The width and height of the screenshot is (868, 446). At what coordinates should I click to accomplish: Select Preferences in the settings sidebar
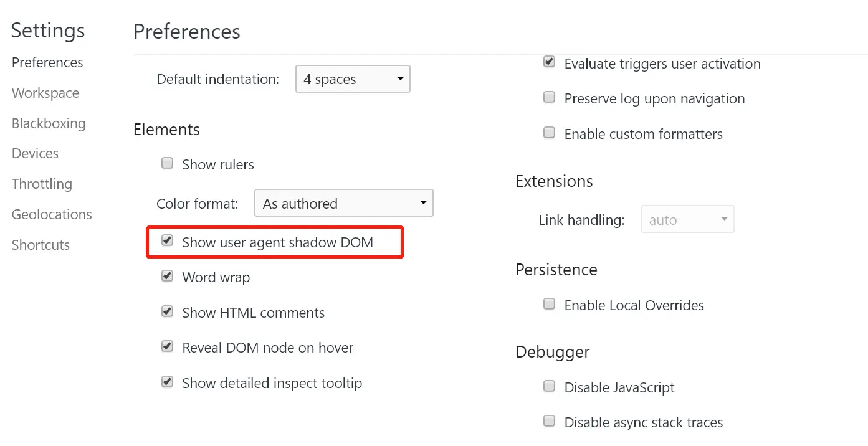click(47, 62)
